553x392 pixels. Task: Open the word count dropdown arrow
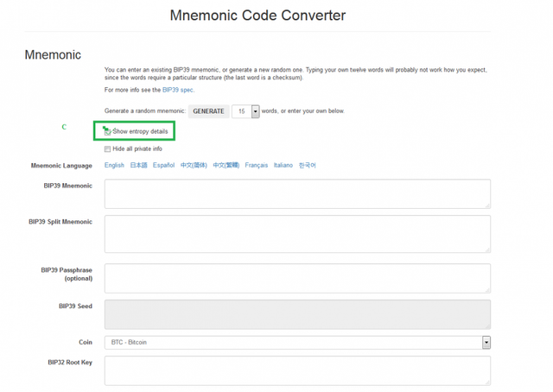point(256,111)
